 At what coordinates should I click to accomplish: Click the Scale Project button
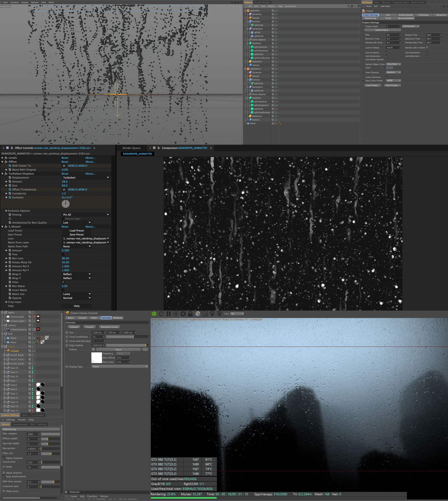coord(382,30)
